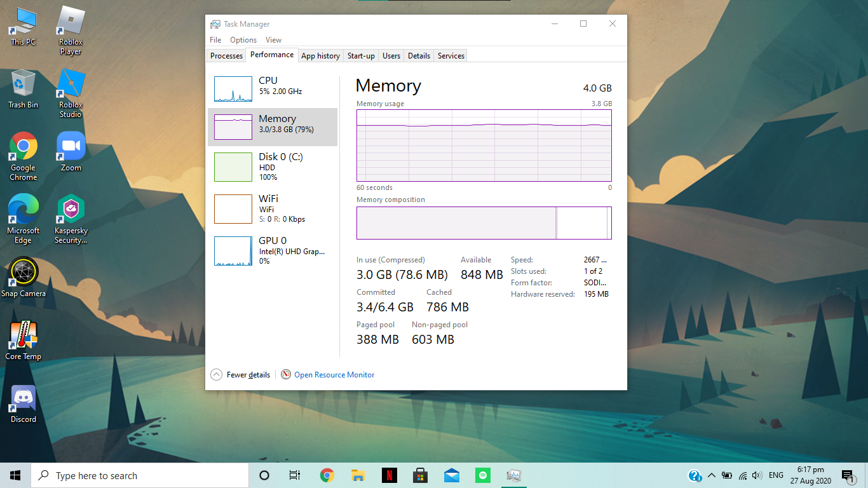The image size is (868, 488).
Task: Open Netflix from the taskbar
Action: click(x=389, y=475)
